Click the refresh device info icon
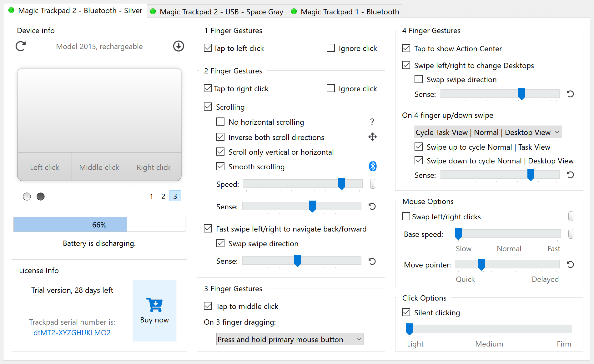This screenshot has width=594, height=364. (x=21, y=46)
